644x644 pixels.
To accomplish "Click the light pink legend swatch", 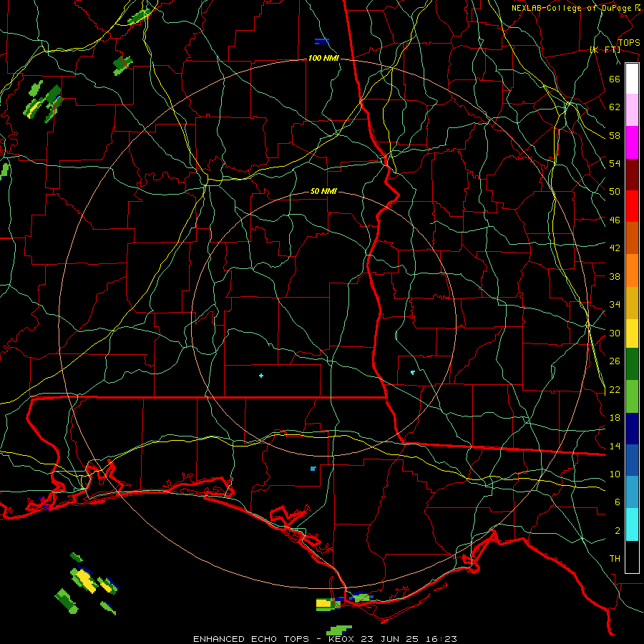I will 632,109.
